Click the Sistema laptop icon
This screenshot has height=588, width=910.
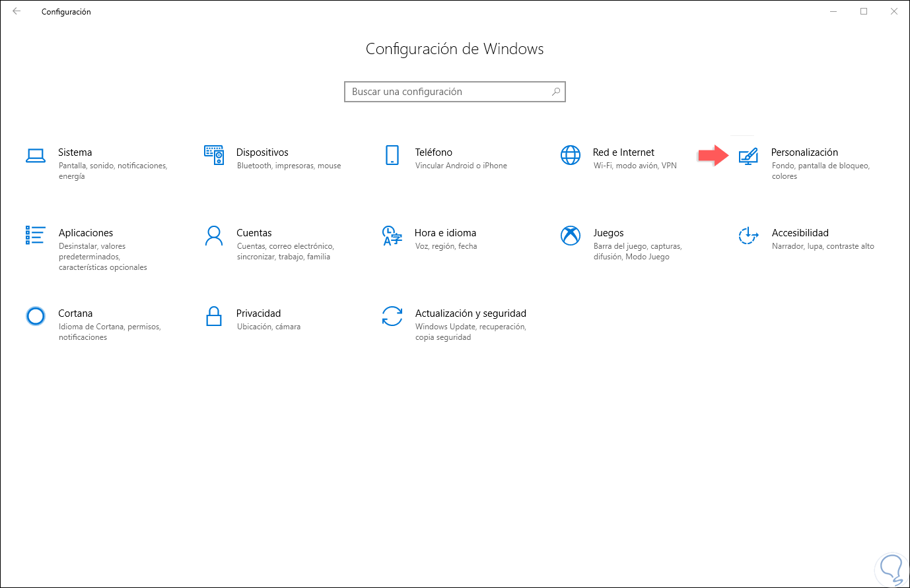point(36,156)
